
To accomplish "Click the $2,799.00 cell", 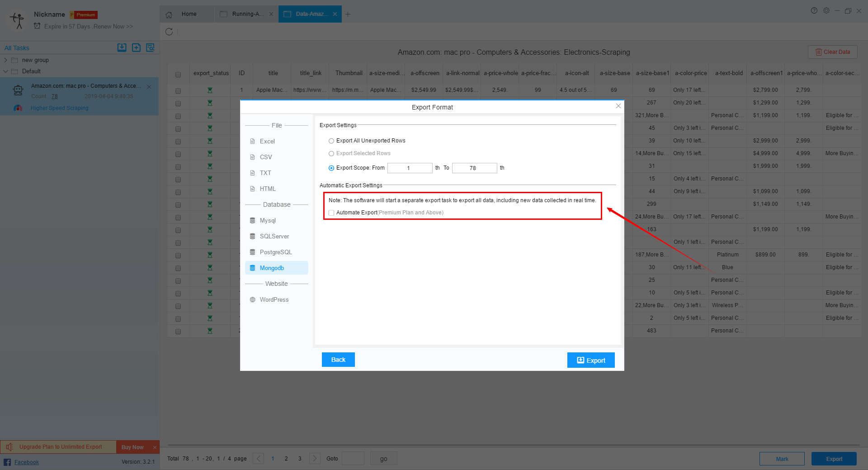I will pos(765,90).
